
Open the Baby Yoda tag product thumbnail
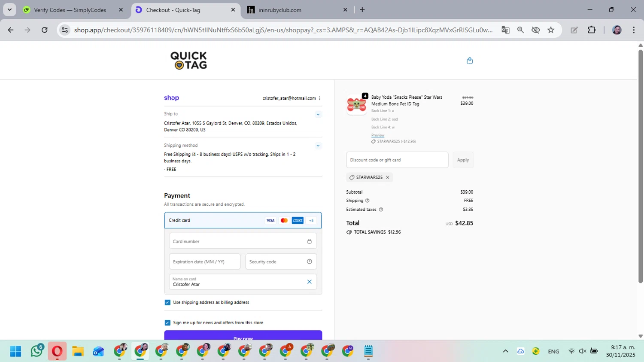[x=356, y=105]
